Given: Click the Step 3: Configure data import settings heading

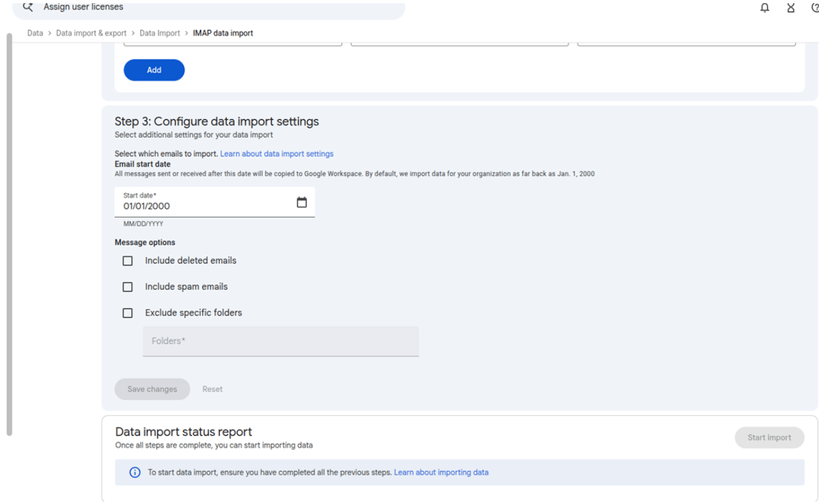Looking at the screenshot, I should click(x=217, y=122).
